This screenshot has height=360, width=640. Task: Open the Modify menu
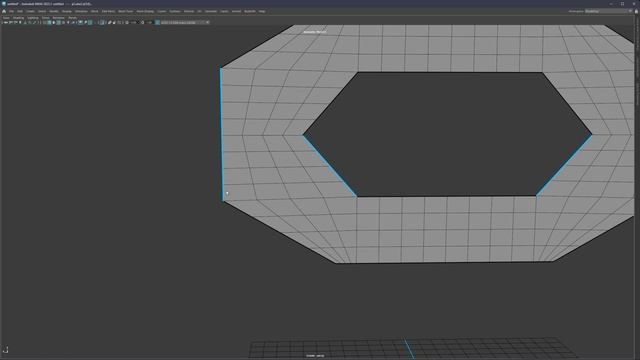pos(54,11)
